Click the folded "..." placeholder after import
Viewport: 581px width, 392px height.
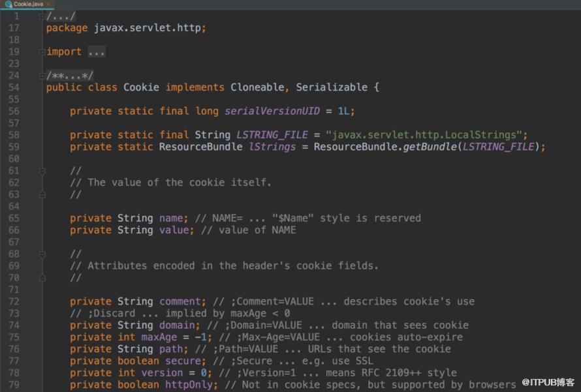click(97, 52)
